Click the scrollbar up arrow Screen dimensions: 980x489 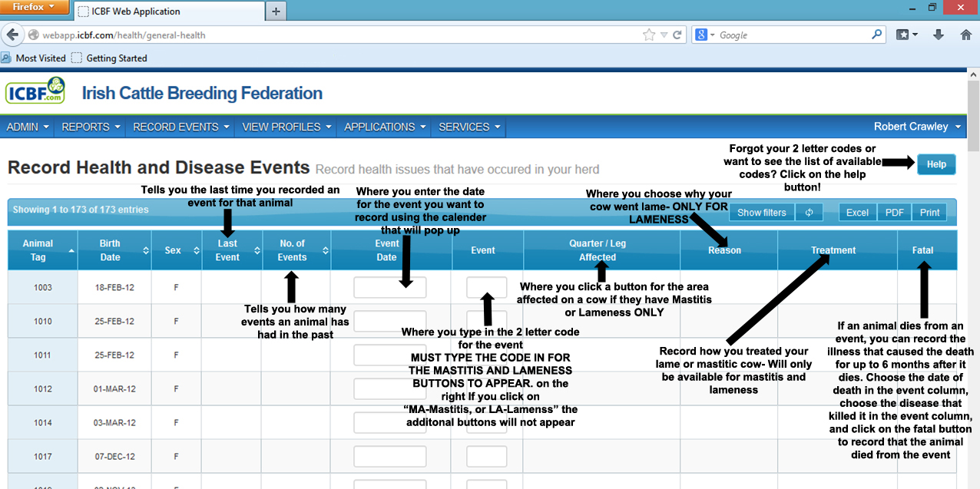(x=973, y=74)
